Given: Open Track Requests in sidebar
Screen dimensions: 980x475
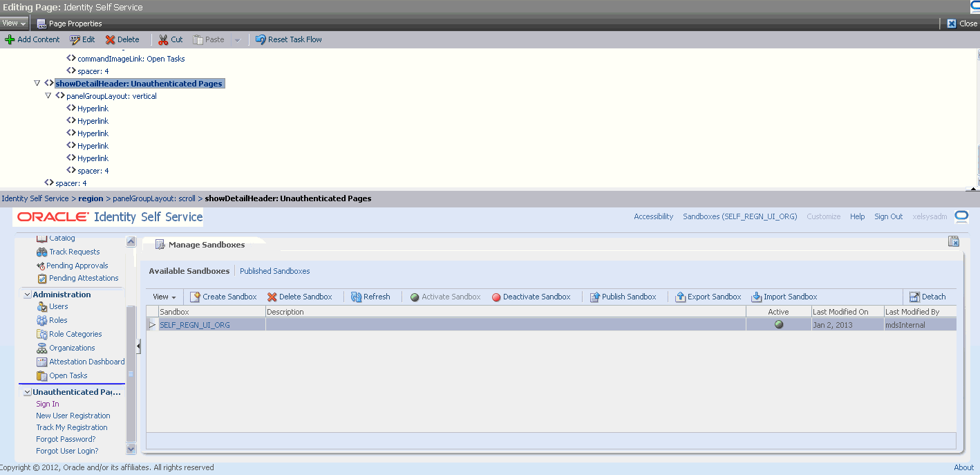Looking at the screenshot, I should pyautogui.click(x=74, y=252).
